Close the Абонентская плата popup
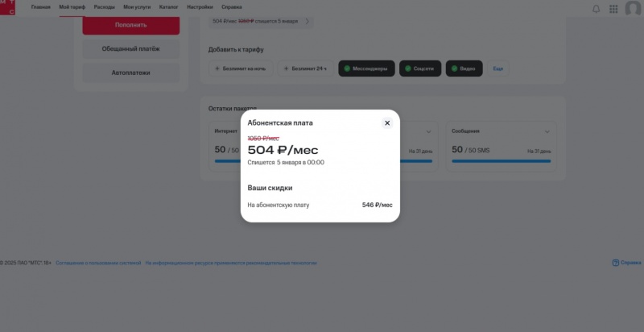This screenshot has height=332, width=644. pyautogui.click(x=387, y=122)
